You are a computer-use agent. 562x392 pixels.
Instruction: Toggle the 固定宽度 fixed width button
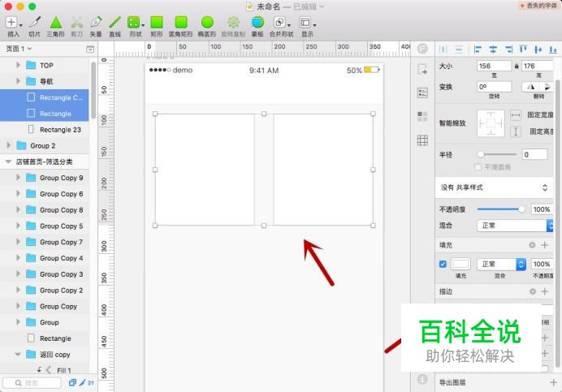coord(516,115)
